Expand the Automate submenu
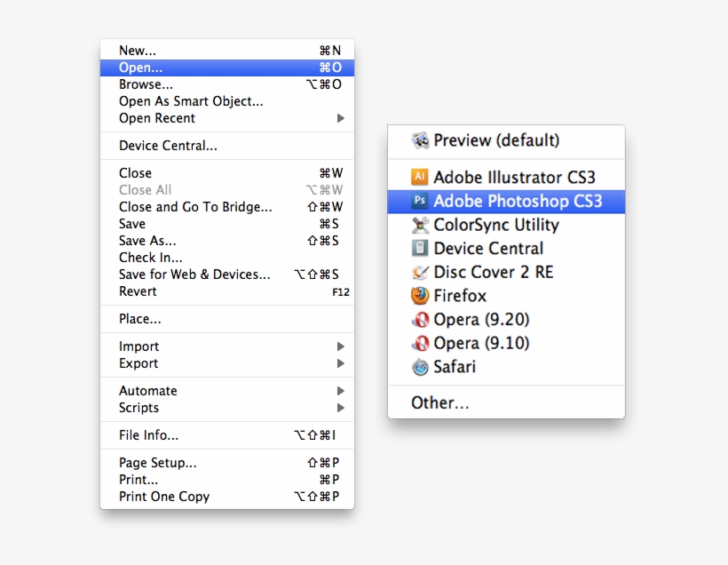The height and width of the screenshot is (565, 728). tap(342, 391)
